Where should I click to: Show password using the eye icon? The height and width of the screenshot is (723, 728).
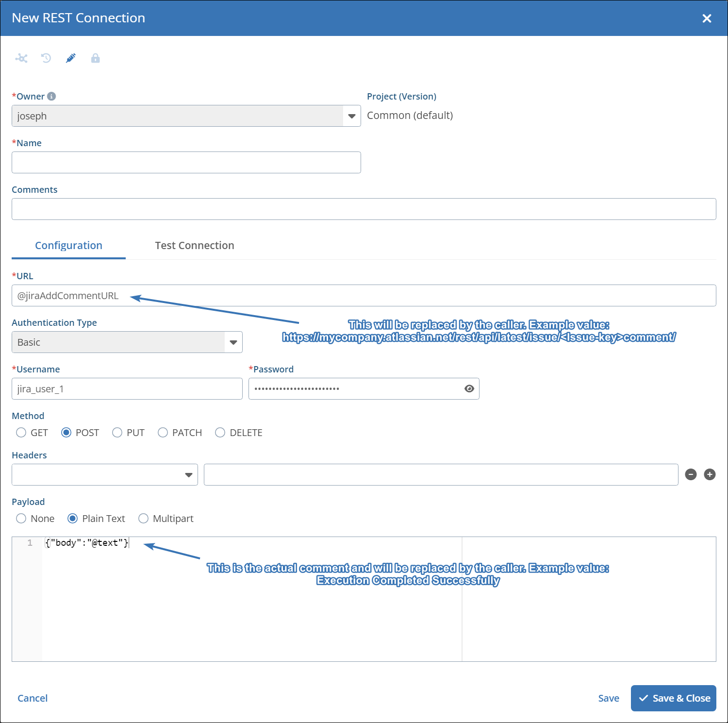click(x=469, y=388)
